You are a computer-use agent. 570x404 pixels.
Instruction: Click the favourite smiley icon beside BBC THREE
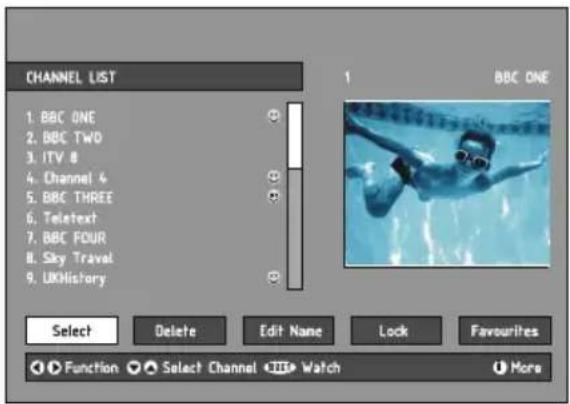(x=274, y=196)
